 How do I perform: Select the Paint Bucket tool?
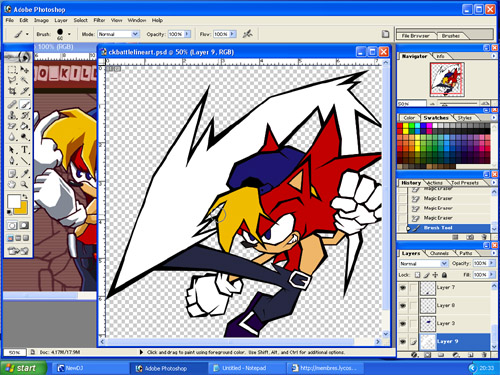[x=24, y=126]
